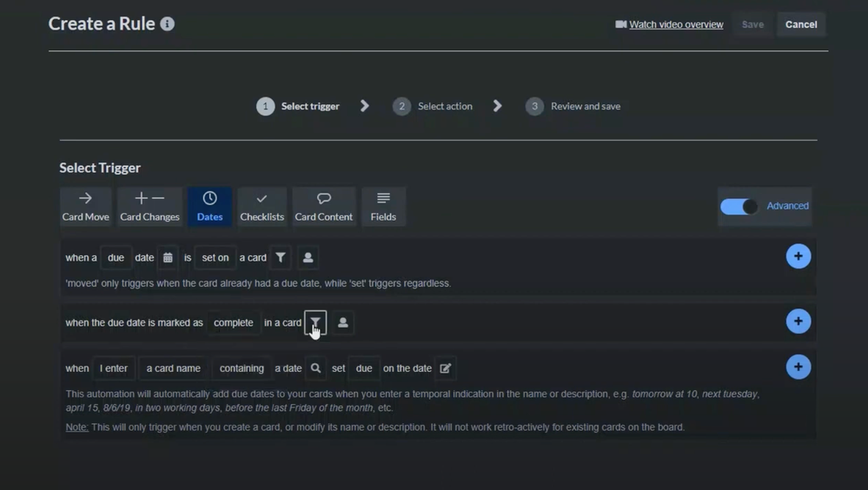
Task: Click the chevron after Select trigger step
Action: click(364, 106)
